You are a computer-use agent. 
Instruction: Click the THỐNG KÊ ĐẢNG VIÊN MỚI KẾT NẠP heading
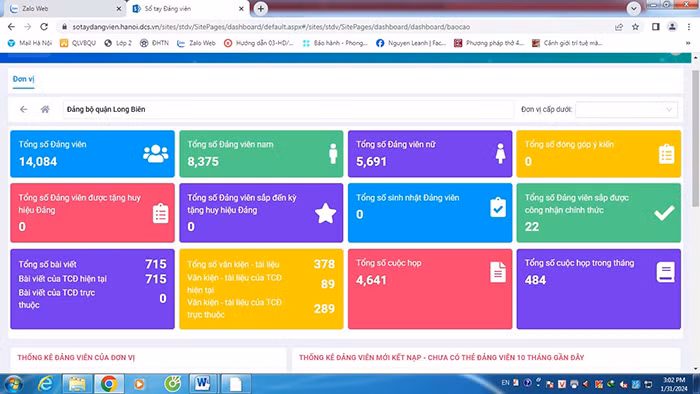[442, 357]
